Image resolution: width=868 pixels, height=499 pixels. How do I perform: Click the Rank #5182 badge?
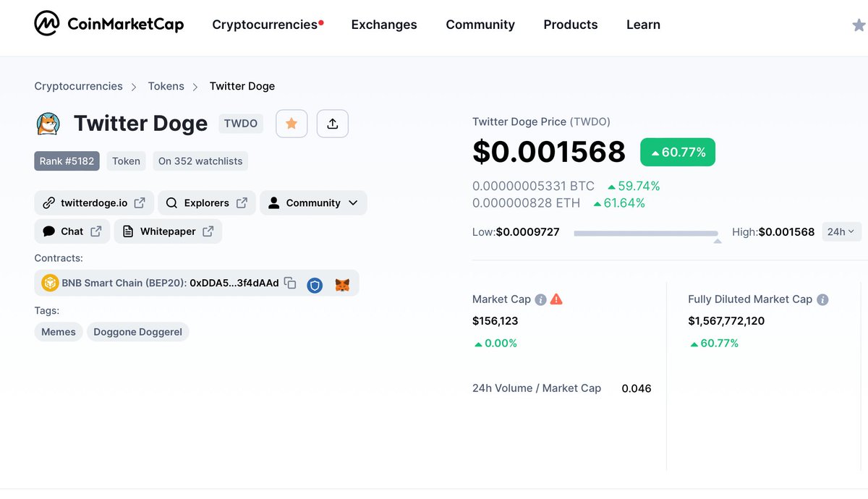tap(67, 161)
